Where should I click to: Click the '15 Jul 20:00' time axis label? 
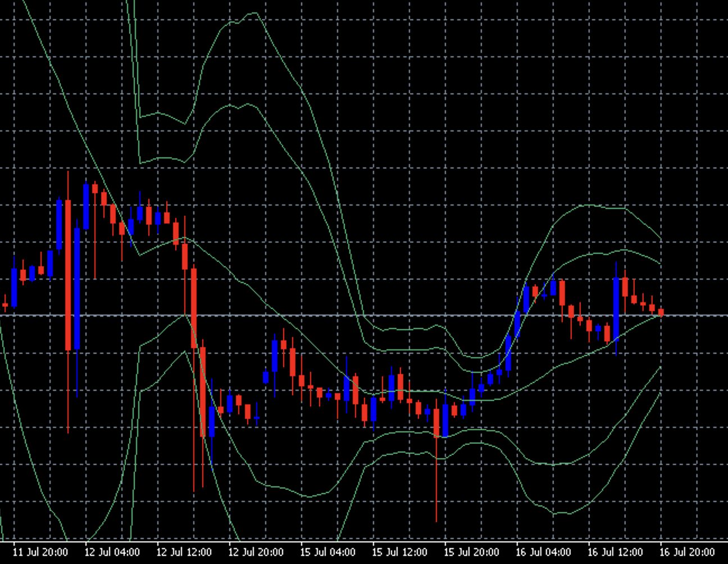pos(471,552)
